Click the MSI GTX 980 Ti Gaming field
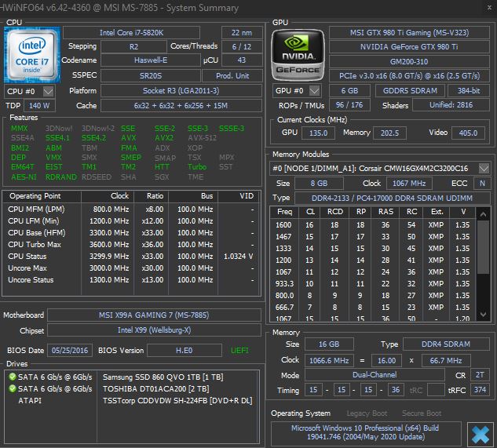497x448 pixels. (409, 33)
